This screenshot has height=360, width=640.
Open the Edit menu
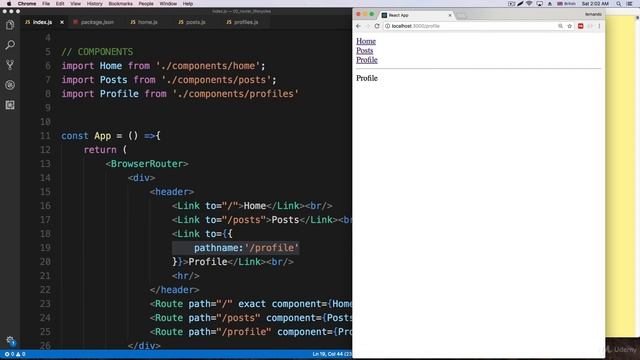(x=60, y=4)
